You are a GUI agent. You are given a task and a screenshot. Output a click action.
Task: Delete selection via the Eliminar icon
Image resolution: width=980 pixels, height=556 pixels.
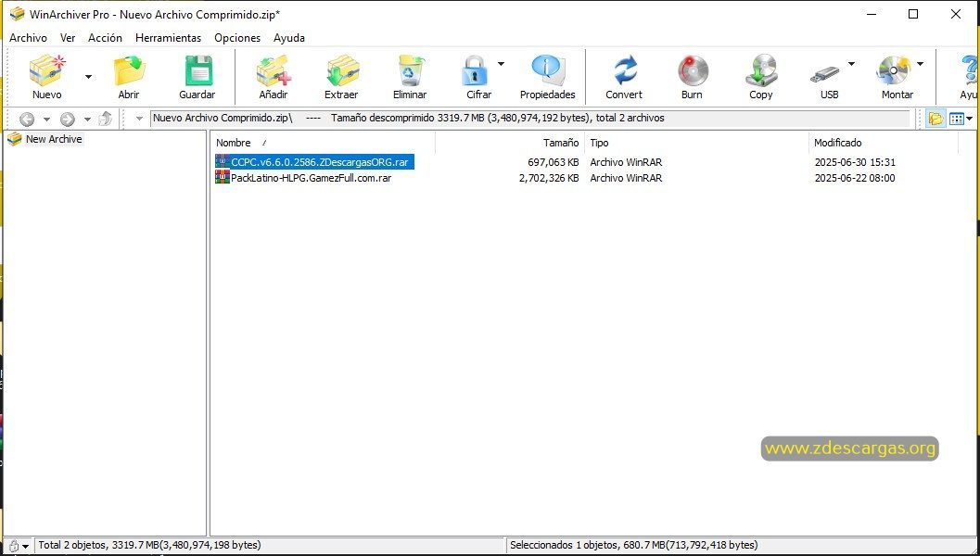coord(411,70)
